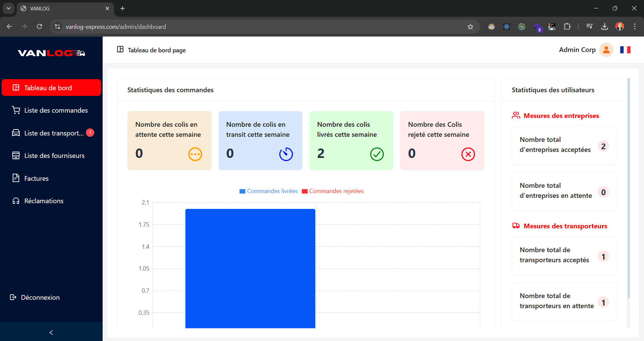Click the pending orange dots icon
The width and height of the screenshot is (644, 341).
[195, 154]
